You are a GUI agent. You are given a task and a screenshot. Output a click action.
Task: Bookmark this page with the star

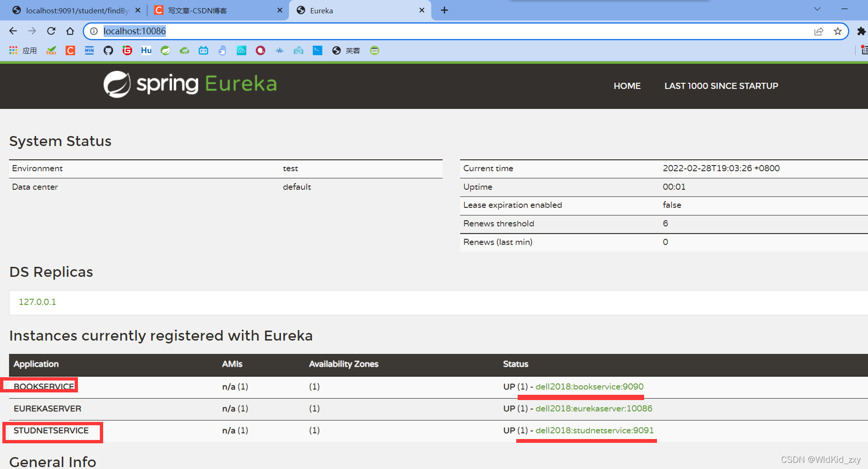coord(838,31)
